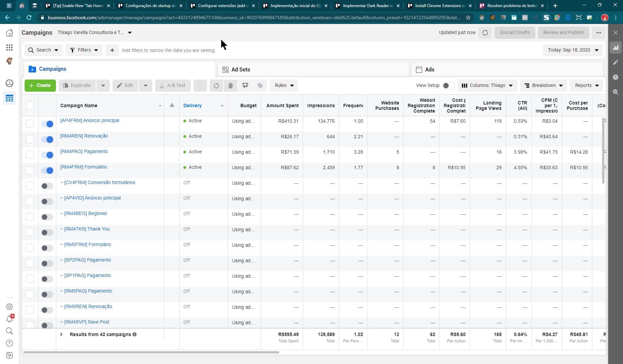The image size is (623, 364).
Task: Expand the Columns: Thiago dropdown
Action: click(x=487, y=86)
